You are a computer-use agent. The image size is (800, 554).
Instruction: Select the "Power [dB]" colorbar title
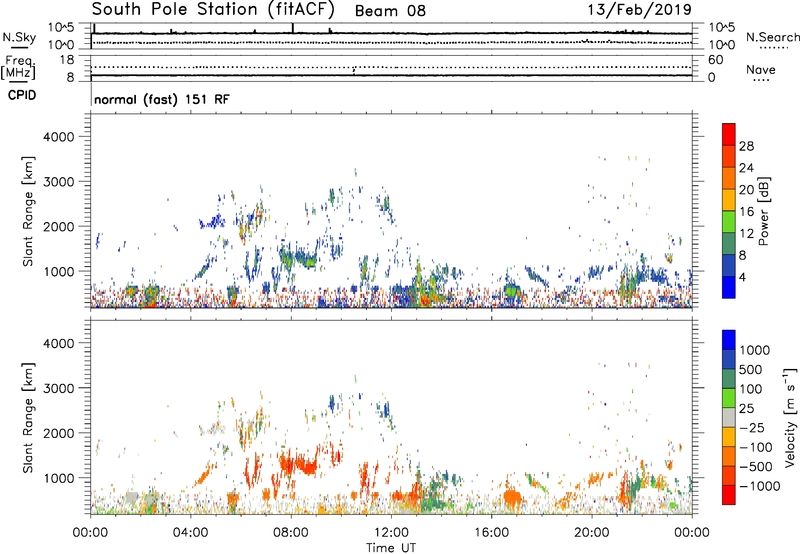click(x=763, y=211)
